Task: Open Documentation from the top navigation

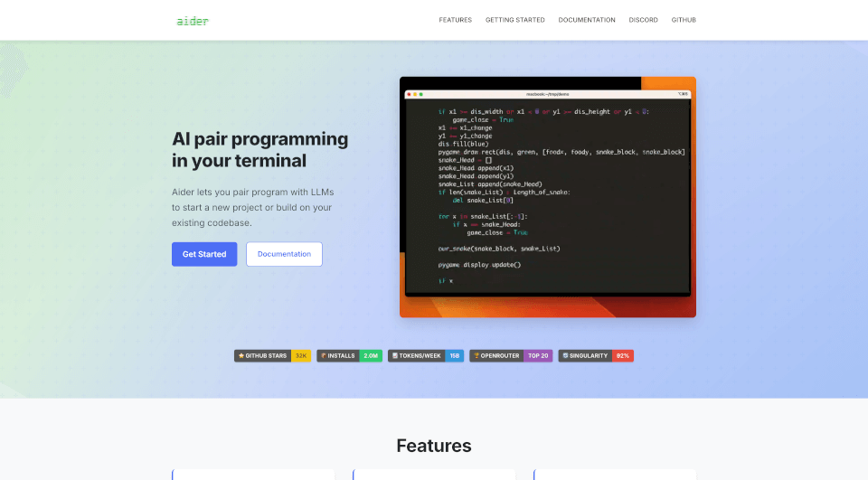Action: tap(587, 20)
